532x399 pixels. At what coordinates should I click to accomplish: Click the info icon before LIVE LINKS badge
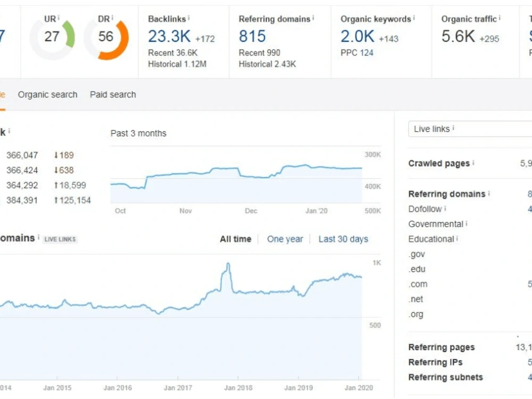(38, 237)
